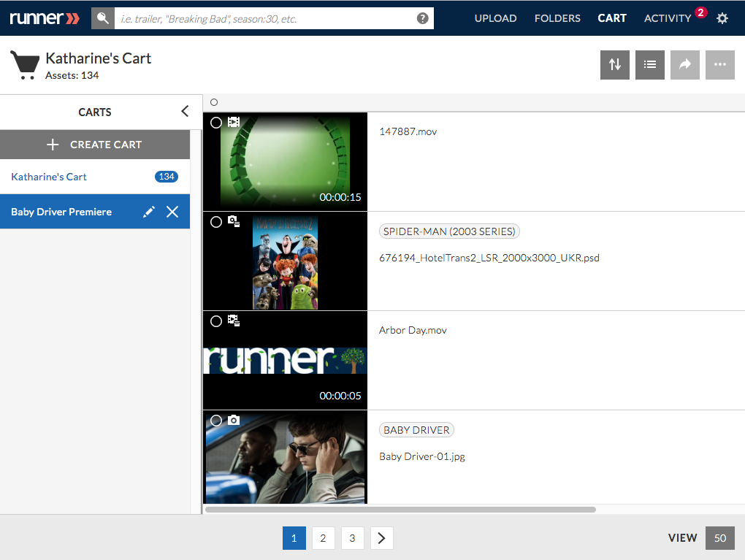Click the video type icon on 147887.mov
The width and height of the screenshot is (745, 560).
(234, 122)
